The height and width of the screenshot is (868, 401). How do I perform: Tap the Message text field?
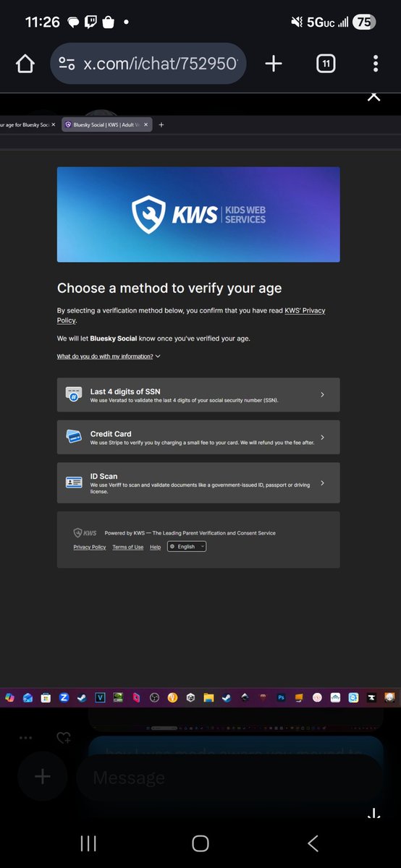(x=229, y=778)
